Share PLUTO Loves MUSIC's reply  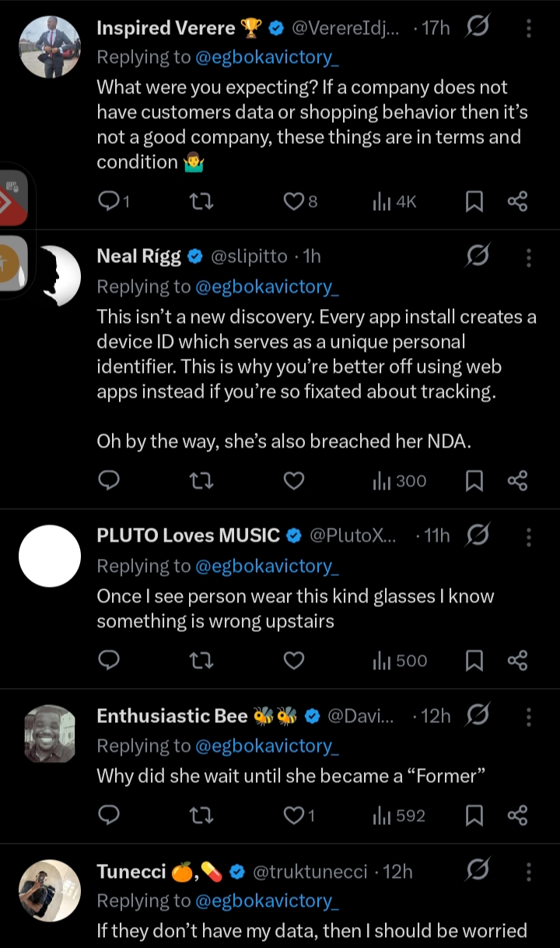517,660
